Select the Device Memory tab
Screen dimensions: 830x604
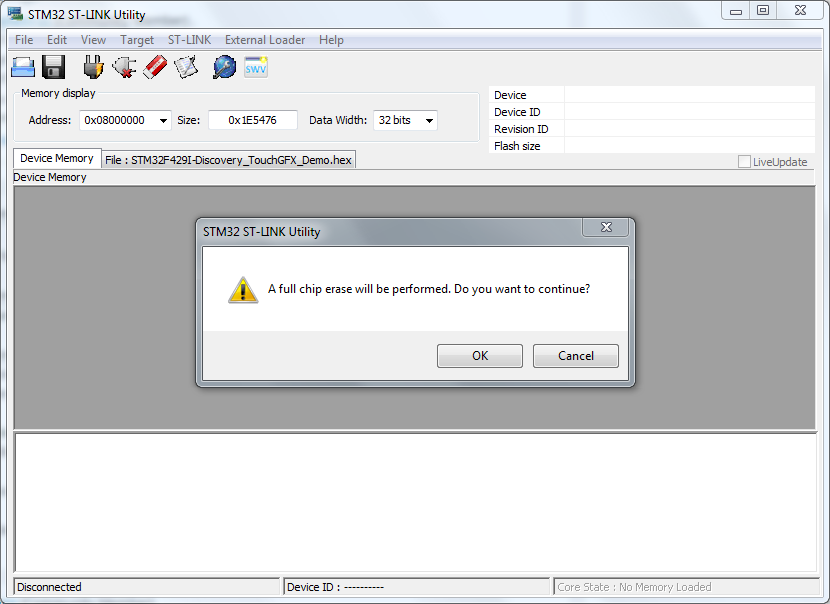[x=57, y=158]
